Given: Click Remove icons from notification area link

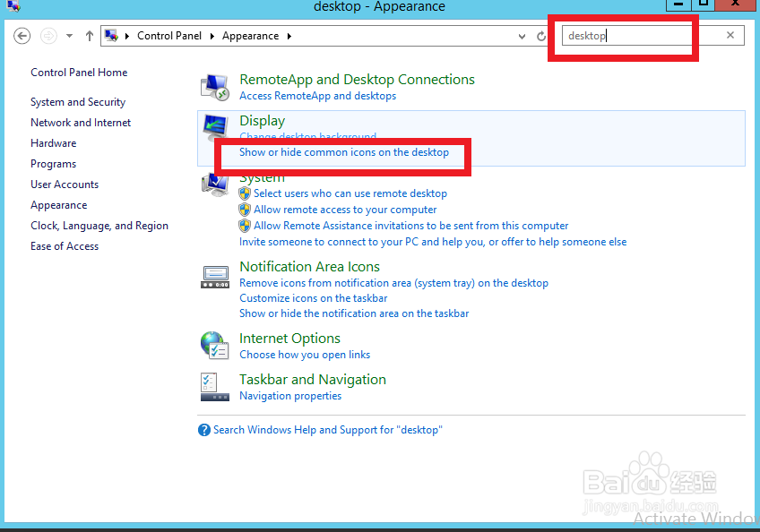Looking at the screenshot, I should click(393, 283).
